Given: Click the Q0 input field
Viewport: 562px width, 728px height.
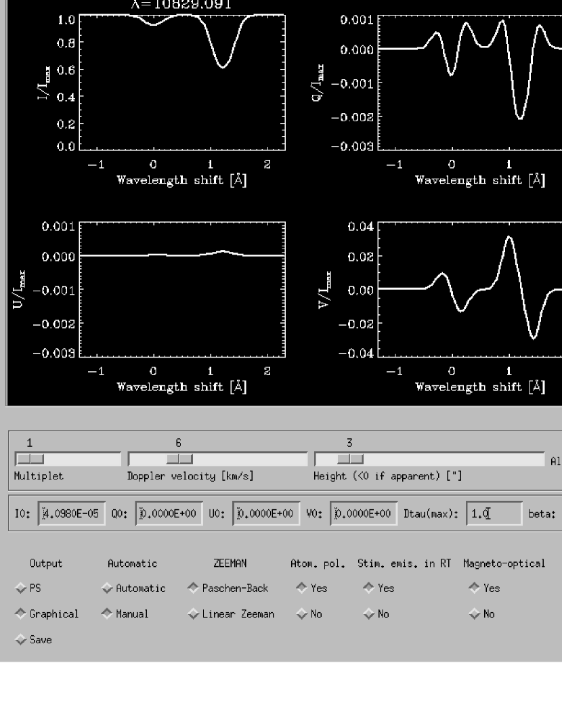Looking at the screenshot, I should tap(169, 513).
